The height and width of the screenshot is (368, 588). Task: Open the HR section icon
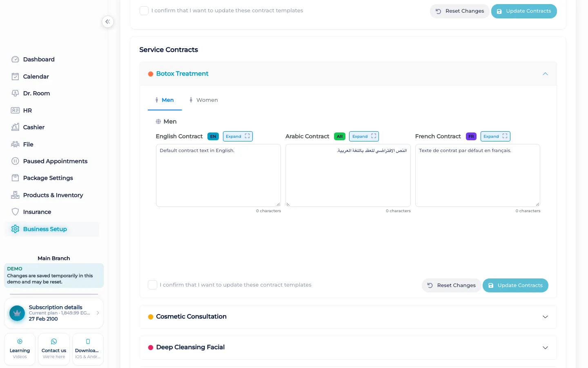[15, 110]
